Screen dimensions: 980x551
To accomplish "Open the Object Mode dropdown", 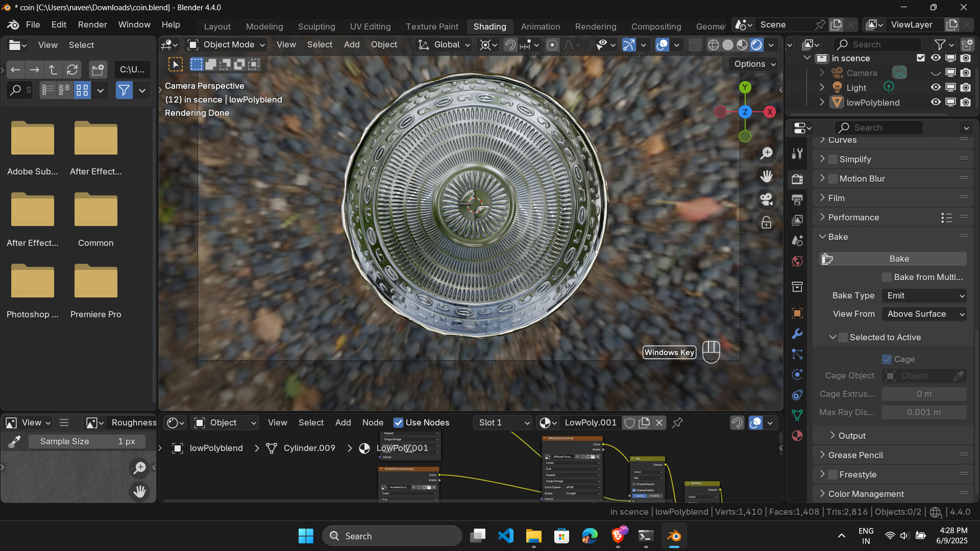I will (227, 45).
